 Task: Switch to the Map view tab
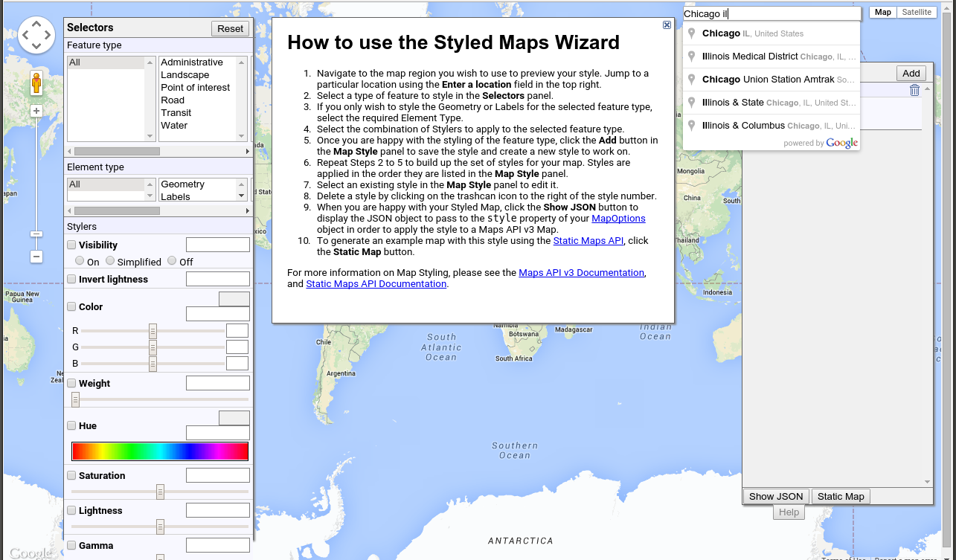883,13
